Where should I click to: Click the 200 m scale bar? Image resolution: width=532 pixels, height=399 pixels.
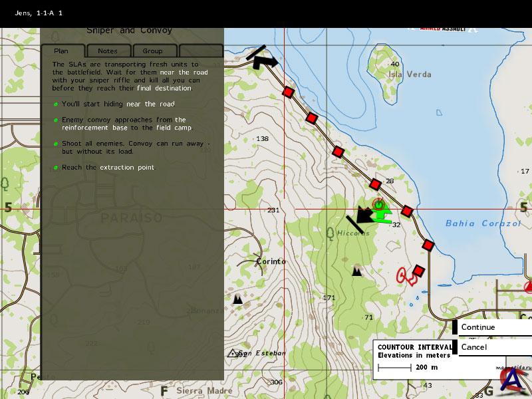(394, 367)
